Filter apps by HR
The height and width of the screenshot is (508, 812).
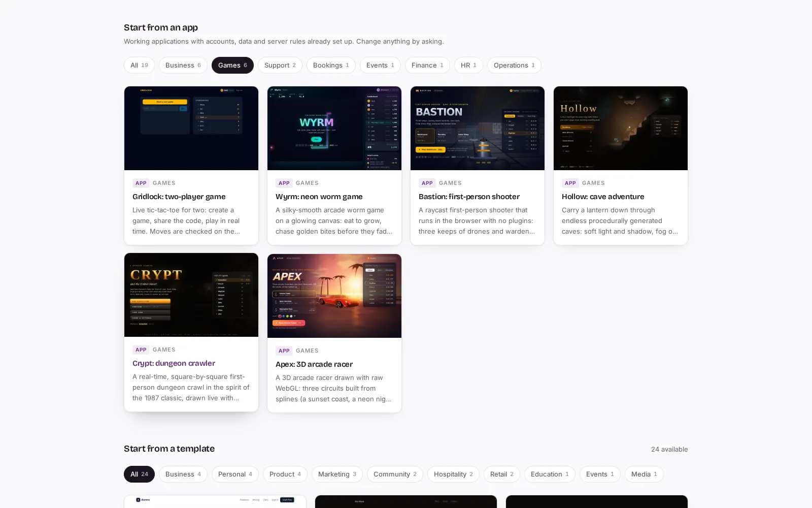click(468, 65)
